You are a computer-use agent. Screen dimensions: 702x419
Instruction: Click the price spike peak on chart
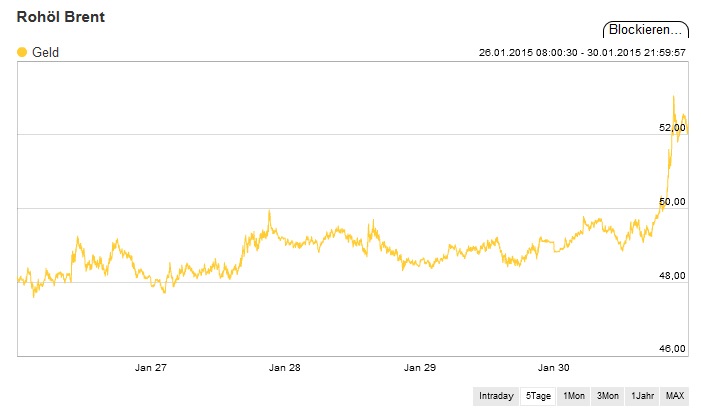coord(674,97)
